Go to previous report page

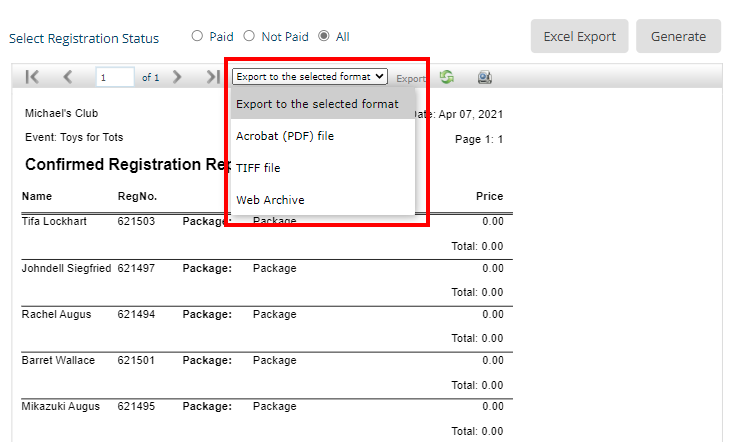[x=68, y=77]
